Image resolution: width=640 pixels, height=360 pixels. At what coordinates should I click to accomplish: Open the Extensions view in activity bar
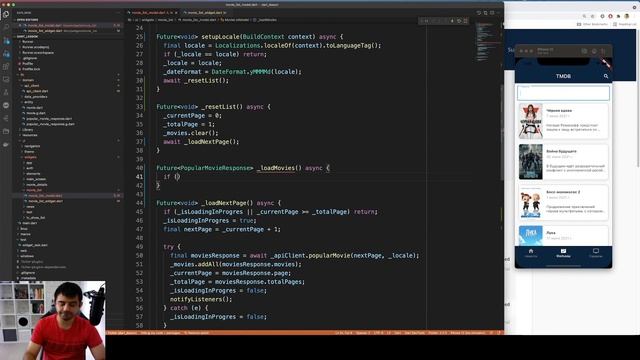point(6,66)
